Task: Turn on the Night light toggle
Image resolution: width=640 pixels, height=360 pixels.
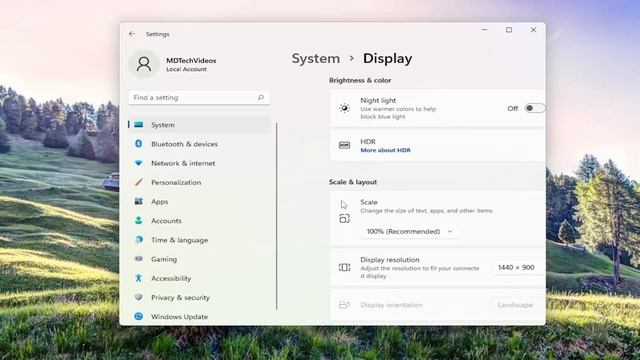Action: coord(535,108)
